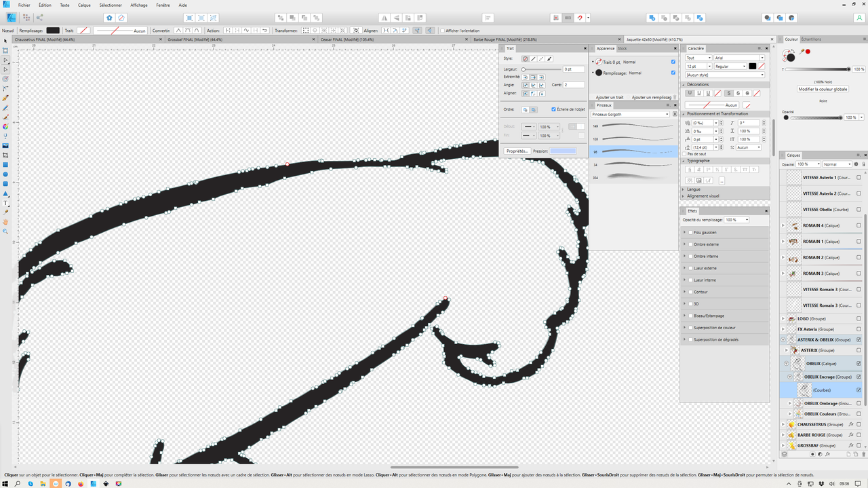Click Ajouter un remplissage

651,97
